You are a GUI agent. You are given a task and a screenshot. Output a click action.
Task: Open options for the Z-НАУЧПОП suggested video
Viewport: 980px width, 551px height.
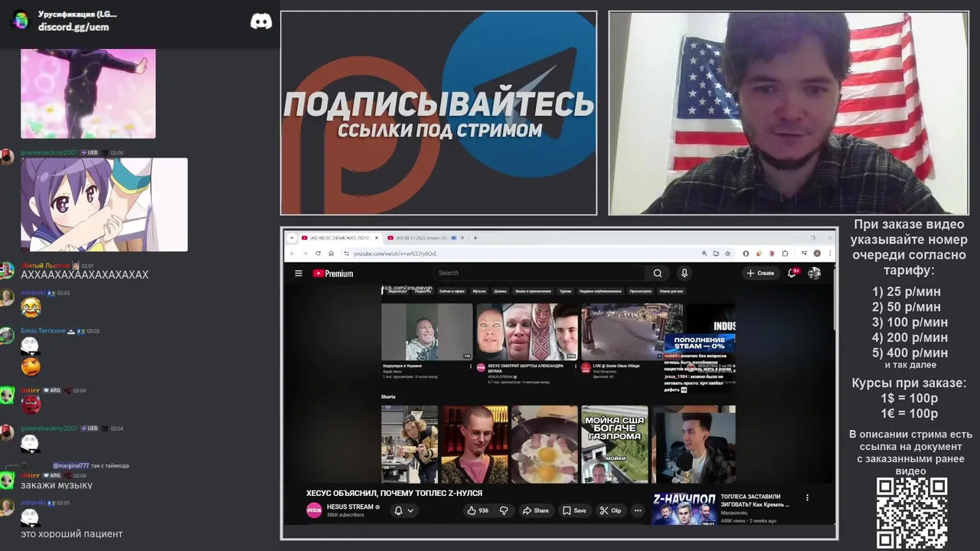[807, 497]
